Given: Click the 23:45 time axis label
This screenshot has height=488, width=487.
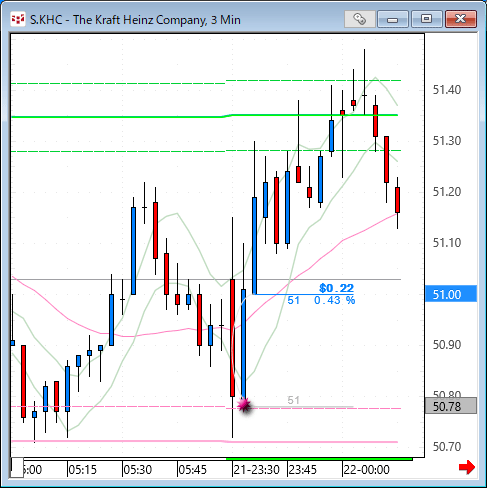Looking at the screenshot, I should click(x=302, y=470).
